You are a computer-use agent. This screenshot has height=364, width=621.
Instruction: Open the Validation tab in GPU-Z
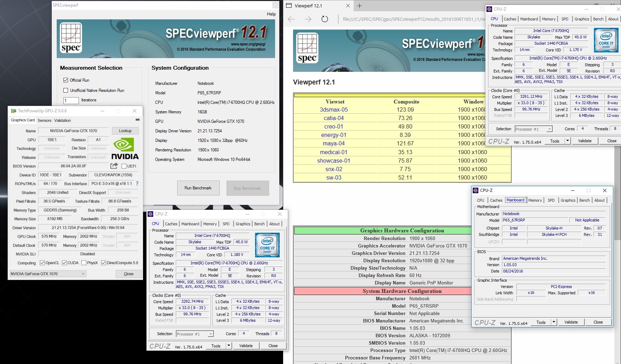(62, 120)
